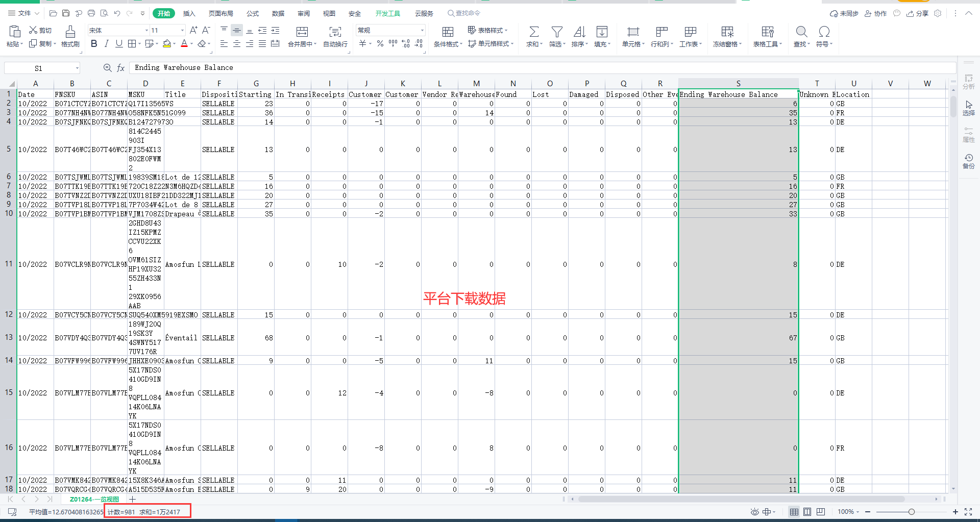Click the Format Painter (格式刷) icon

click(x=70, y=32)
